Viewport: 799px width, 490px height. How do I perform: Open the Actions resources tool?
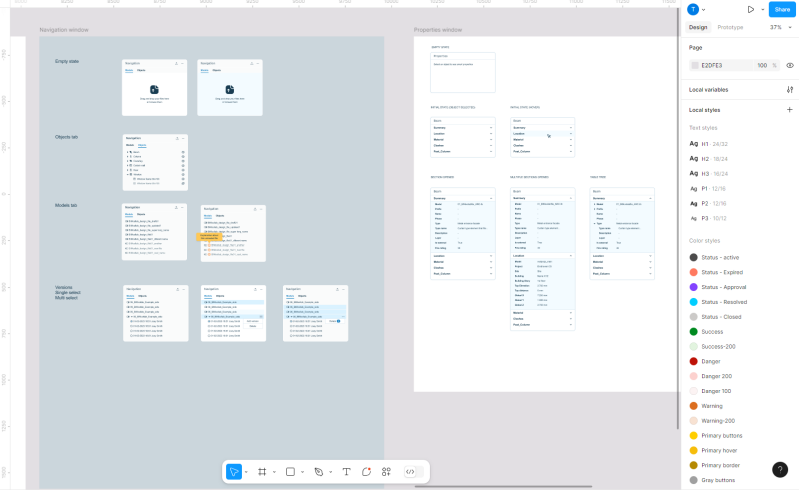[386, 472]
